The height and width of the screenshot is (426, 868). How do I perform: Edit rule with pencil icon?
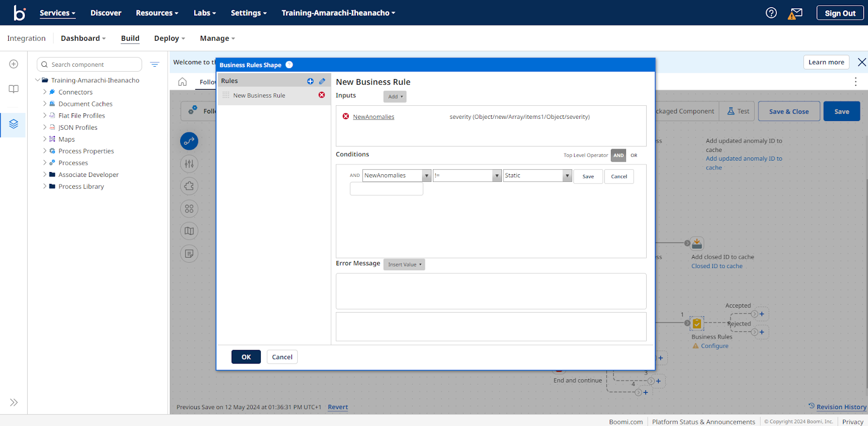pos(322,81)
